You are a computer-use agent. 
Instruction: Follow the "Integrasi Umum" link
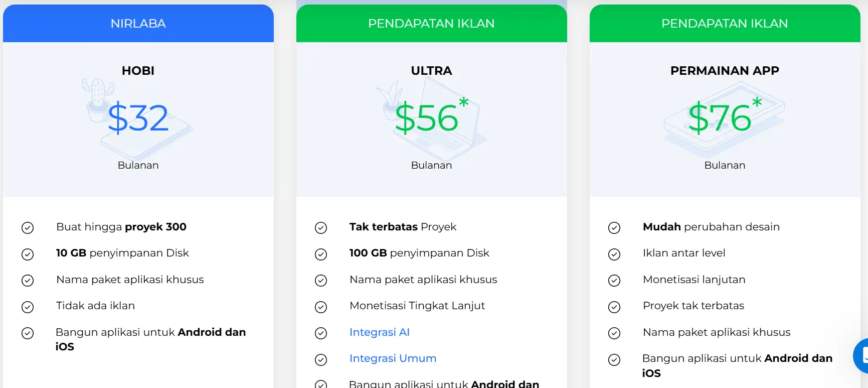click(393, 358)
